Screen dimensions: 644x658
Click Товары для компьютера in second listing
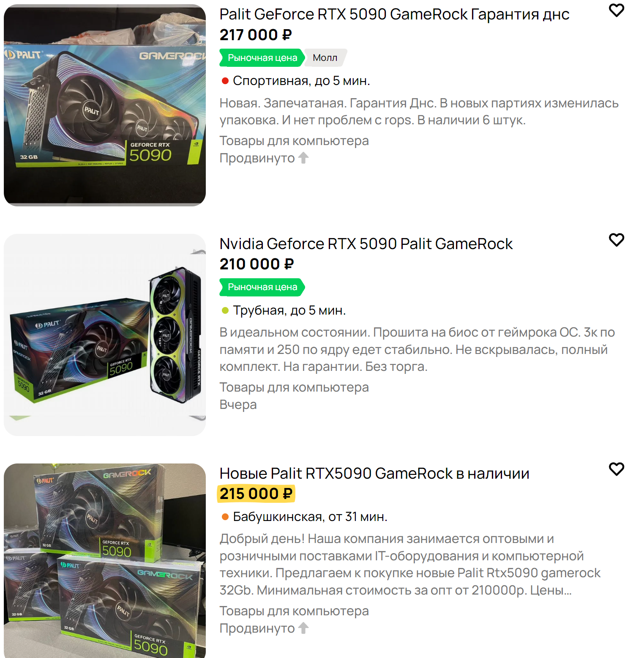294,387
